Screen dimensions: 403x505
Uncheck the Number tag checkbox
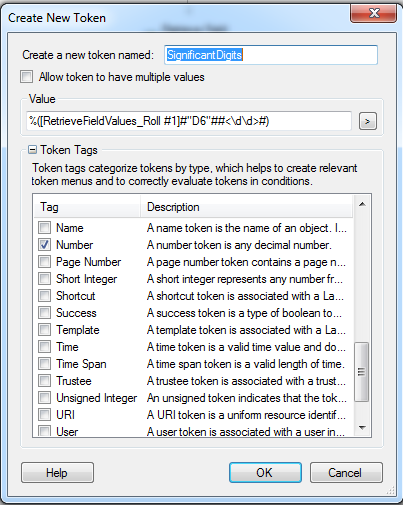click(x=44, y=245)
